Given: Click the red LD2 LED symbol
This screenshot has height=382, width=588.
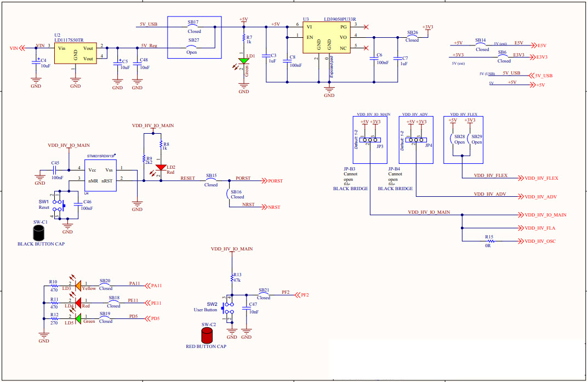Looking at the screenshot, I should (161, 168).
